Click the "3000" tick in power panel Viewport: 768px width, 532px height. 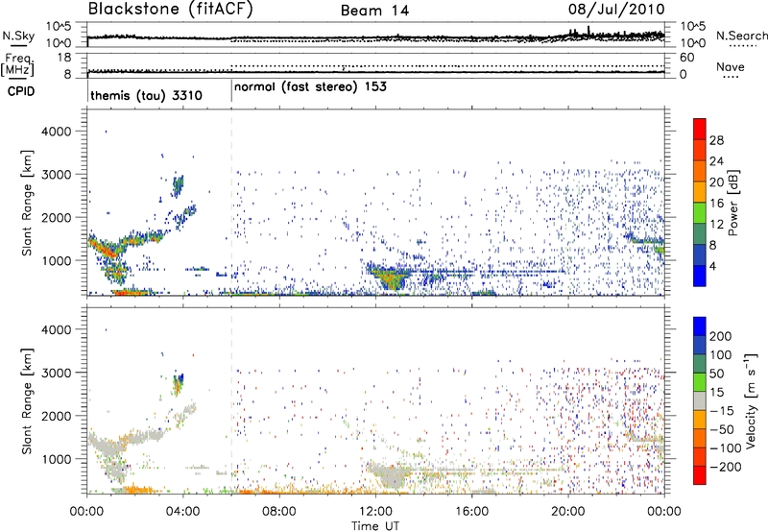pos(56,175)
